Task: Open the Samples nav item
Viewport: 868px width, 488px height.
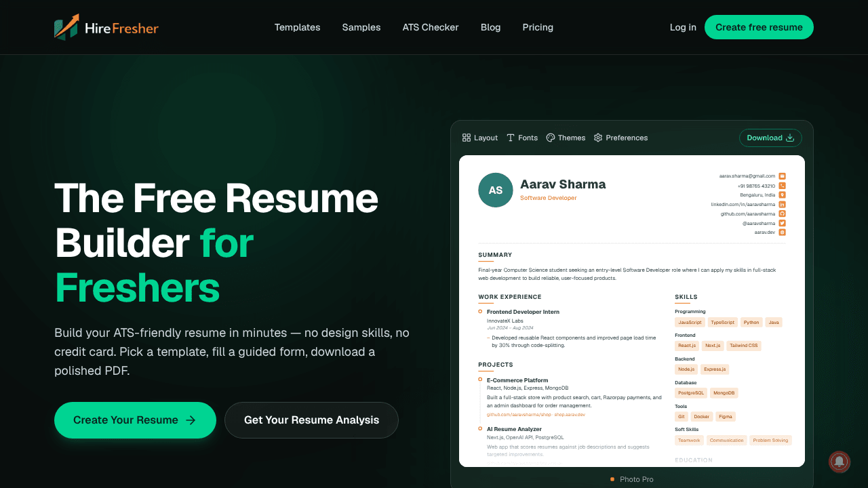Action: pyautogui.click(x=361, y=27)
